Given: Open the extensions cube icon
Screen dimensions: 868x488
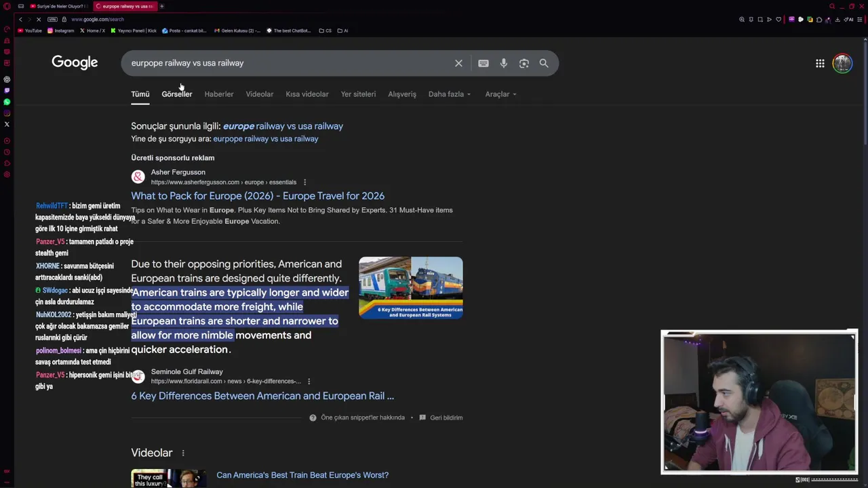Looking at the screenshot, I should pyautogui.click(x=819, y=19).
